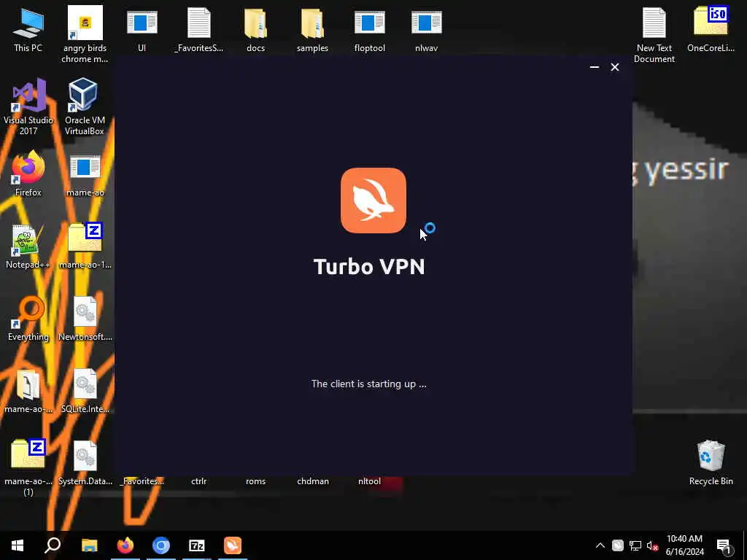Open the samples folder on desktop
Viewport: 747px width, 560px height.
[x=312, y=30]
